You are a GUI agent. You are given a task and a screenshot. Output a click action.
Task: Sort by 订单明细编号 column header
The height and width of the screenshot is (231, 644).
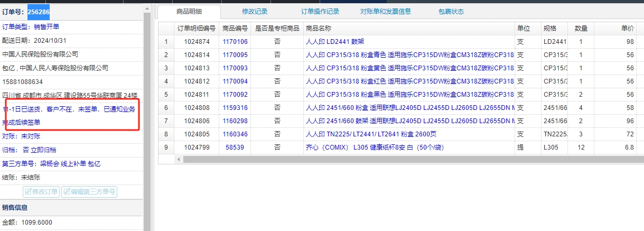point(197,29)
